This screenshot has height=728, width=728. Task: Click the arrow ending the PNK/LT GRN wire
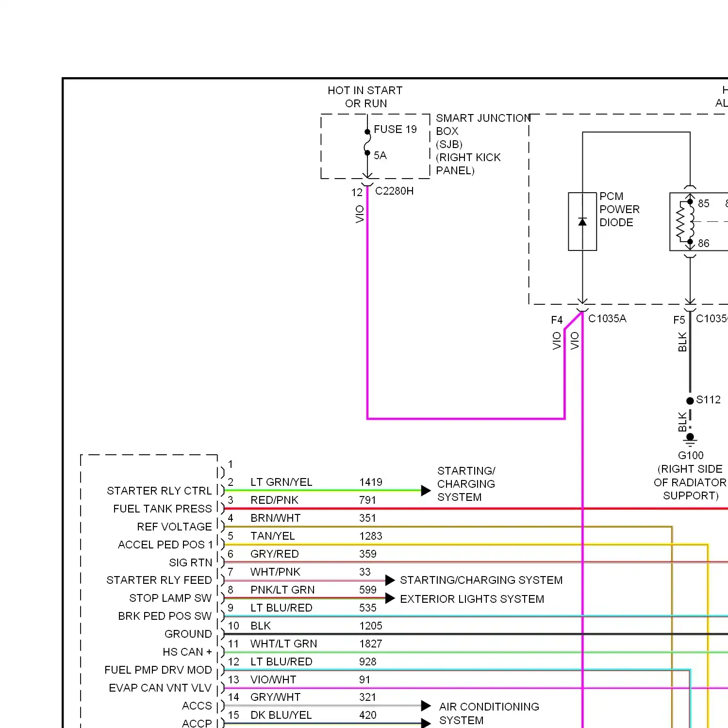[x=390, y=598]
